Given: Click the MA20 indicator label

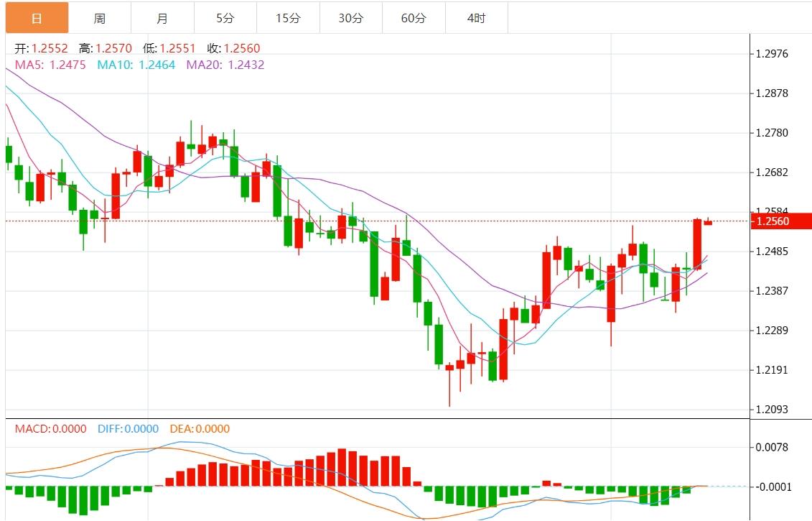Looking at the screenshot, I should tap(225, 65).
